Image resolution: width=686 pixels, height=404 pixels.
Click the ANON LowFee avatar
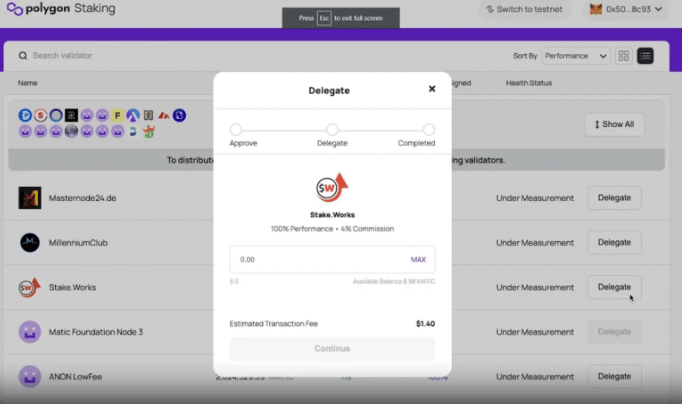click(x=30, y=376)
